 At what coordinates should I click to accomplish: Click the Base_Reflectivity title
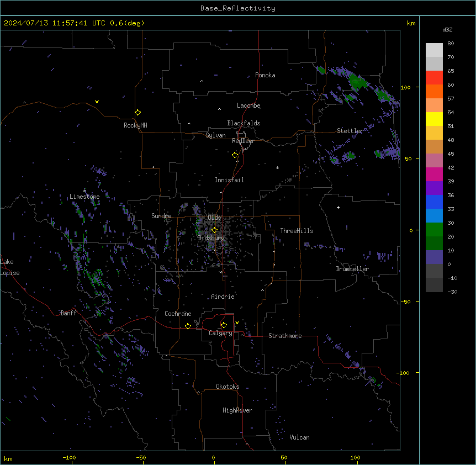[x=238, y=8]
